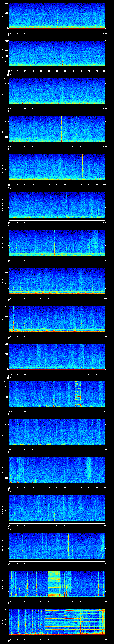Click the 16:13:00 start time label
This screenshot has width=114, height=644.
pyautogui.click(x=9, y=33)
